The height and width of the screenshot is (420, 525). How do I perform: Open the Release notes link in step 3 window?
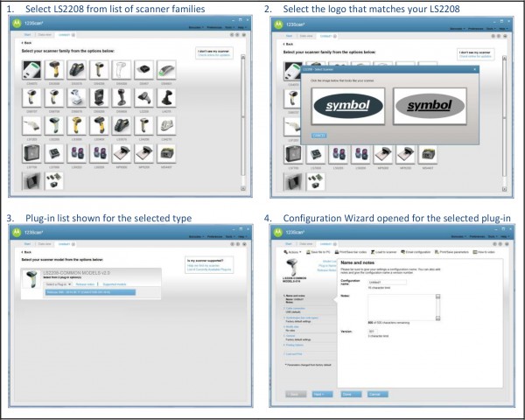(x=85, y=284)
